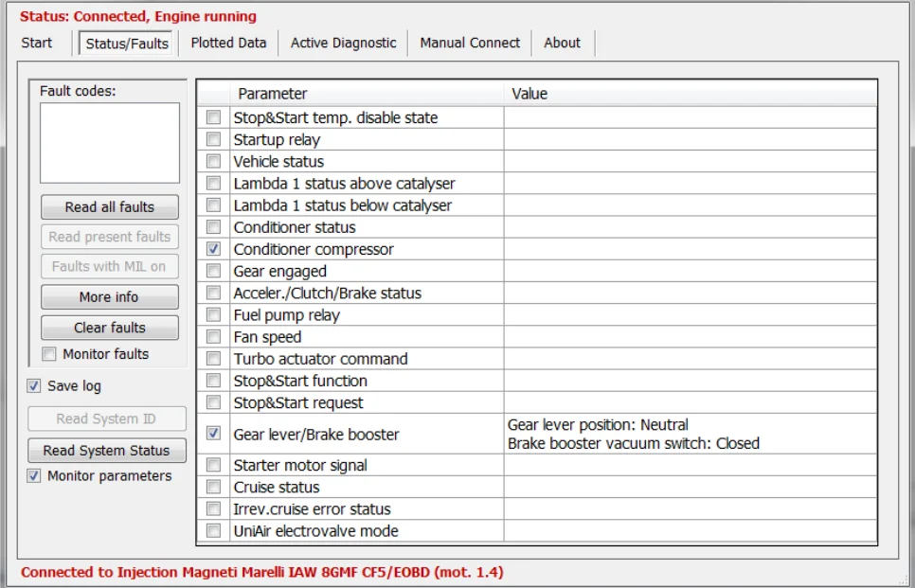
Task: Check the Fan speed parameter checkbox
Action: coord(213,336)
